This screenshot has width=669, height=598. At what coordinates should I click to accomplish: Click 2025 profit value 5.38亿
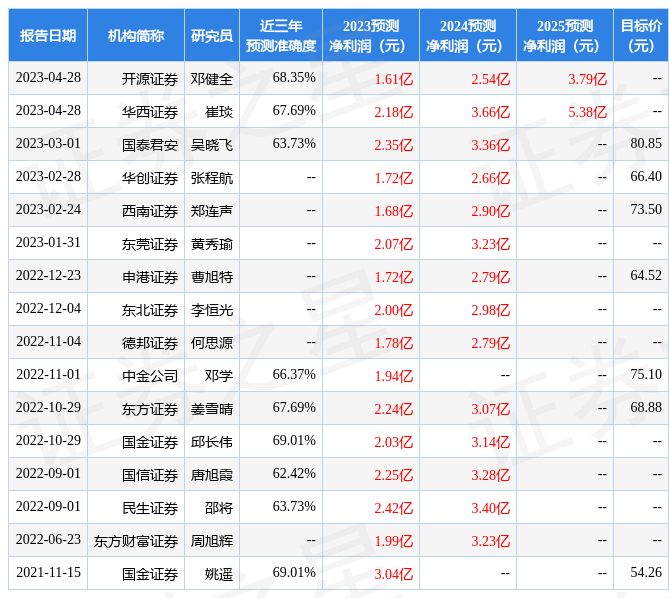point(587,113)
